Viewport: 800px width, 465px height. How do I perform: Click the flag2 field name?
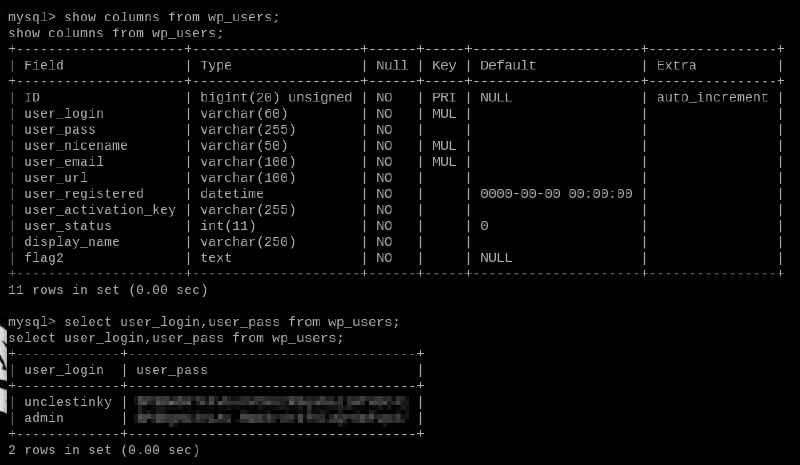point(44,258)
